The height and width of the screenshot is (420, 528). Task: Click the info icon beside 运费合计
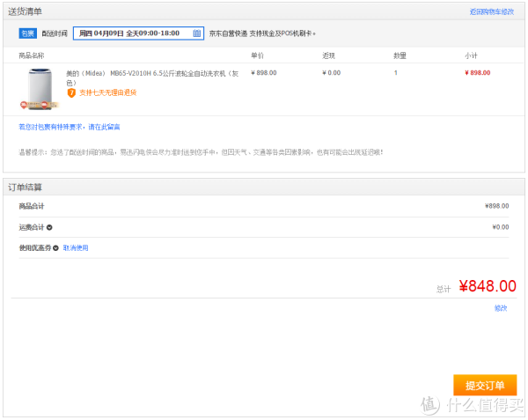coord(49,227)
